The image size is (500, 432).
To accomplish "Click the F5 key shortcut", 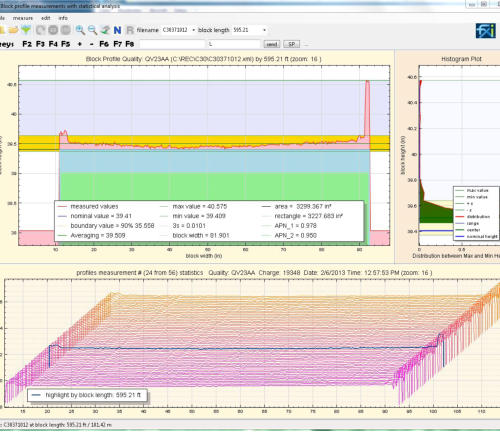I will click(x=66, y=44).
